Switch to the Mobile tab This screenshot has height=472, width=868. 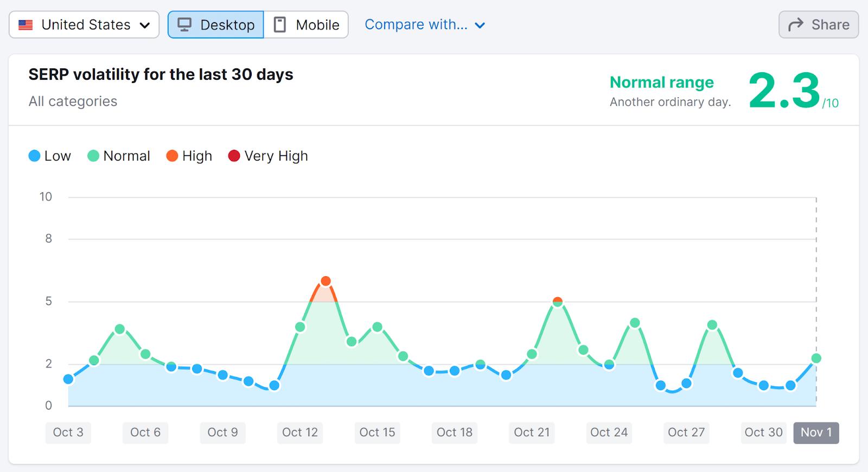point(307,25)
